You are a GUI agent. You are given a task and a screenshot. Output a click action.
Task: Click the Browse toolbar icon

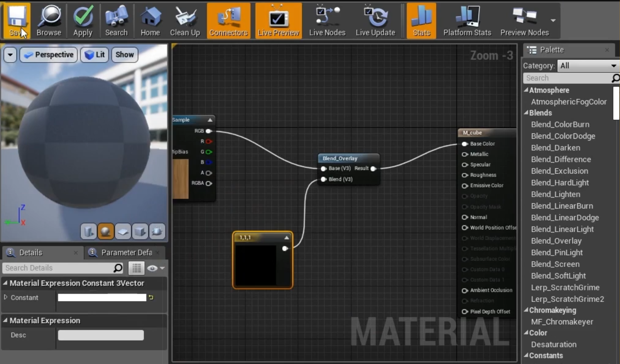point(49,21)
